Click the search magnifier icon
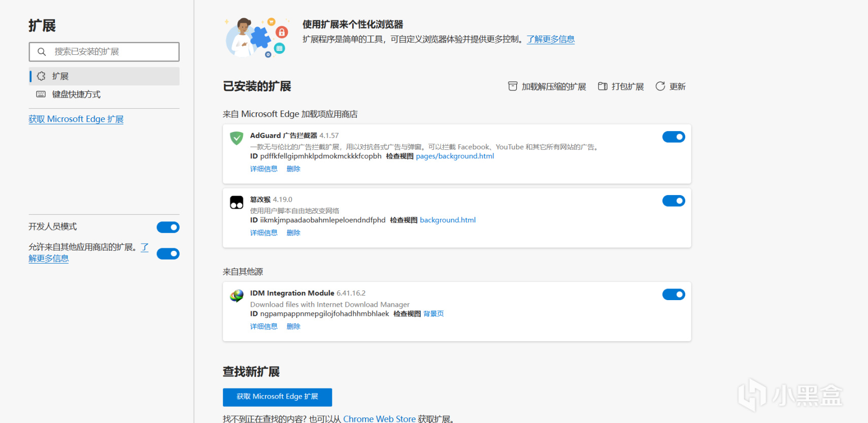Viewport: 868px width, 423px height. [42, 52]
